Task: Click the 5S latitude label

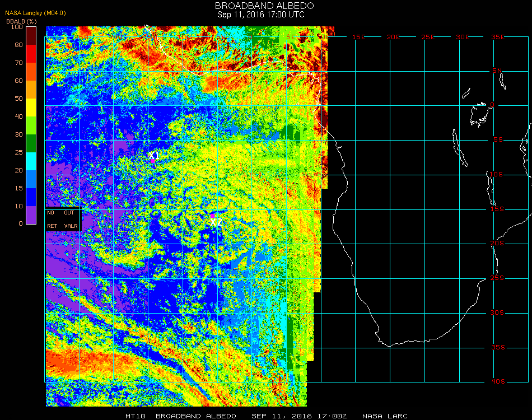Action: tap(498, 140)
